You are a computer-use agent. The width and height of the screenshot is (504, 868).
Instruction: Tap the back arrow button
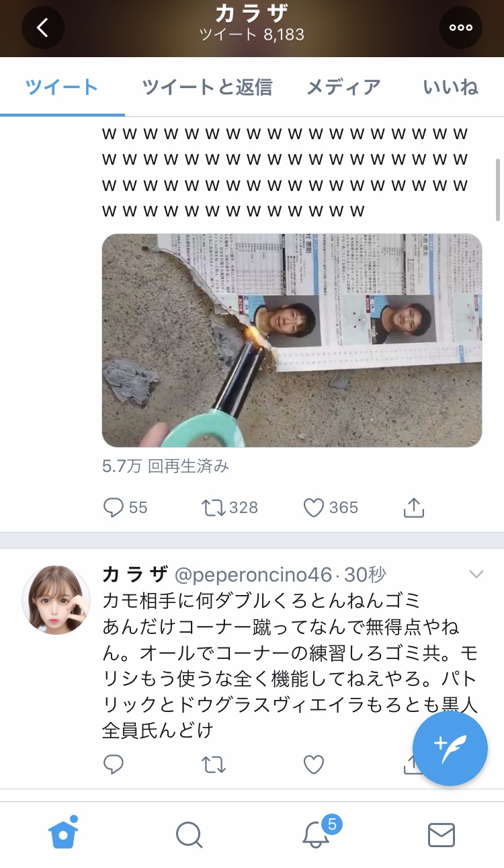(x=43, y=28)
